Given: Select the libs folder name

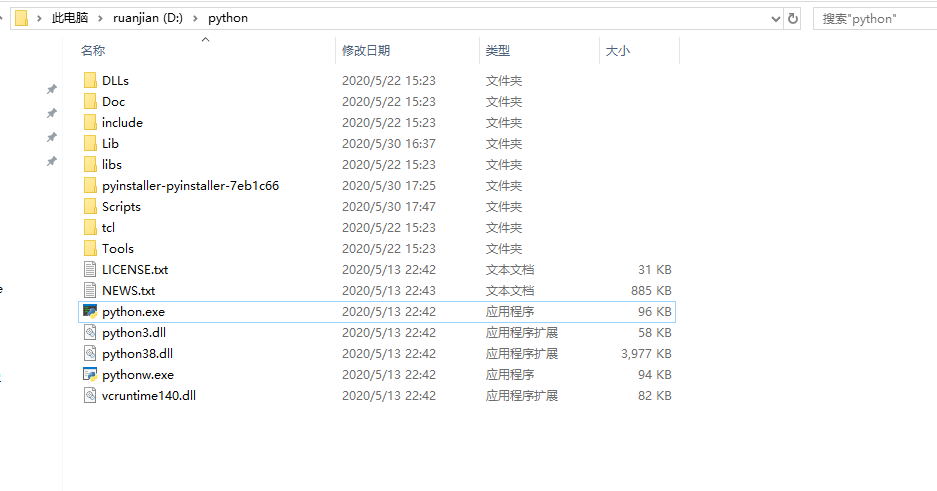Looking at the screenshot, I should [112, 164].
